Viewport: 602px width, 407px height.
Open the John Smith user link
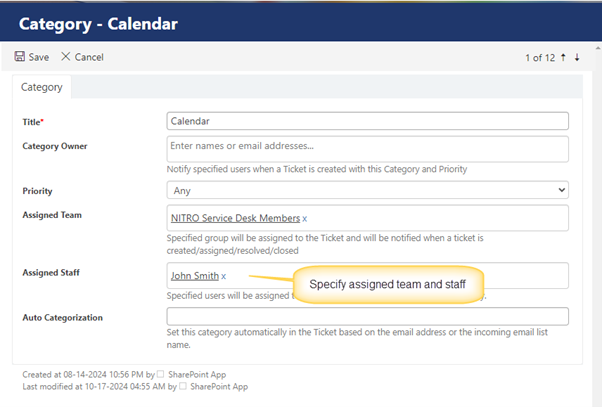pos(195,276)
